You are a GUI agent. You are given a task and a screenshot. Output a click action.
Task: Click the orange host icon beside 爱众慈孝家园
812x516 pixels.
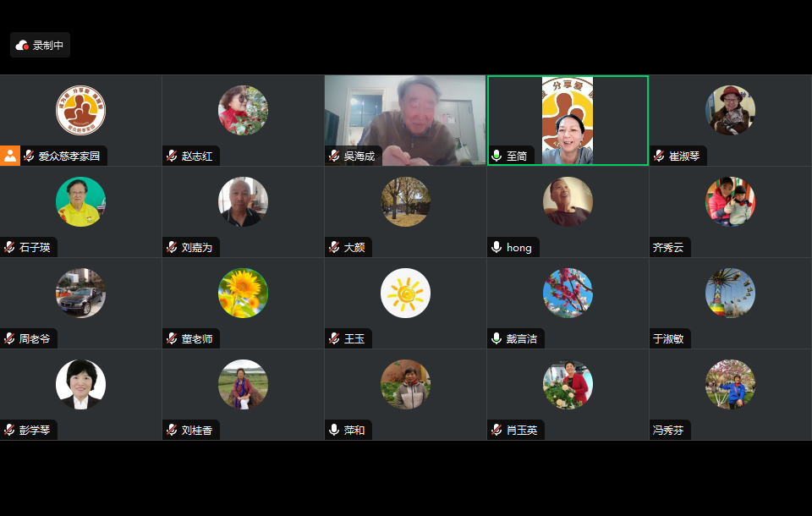click(10, 156)
